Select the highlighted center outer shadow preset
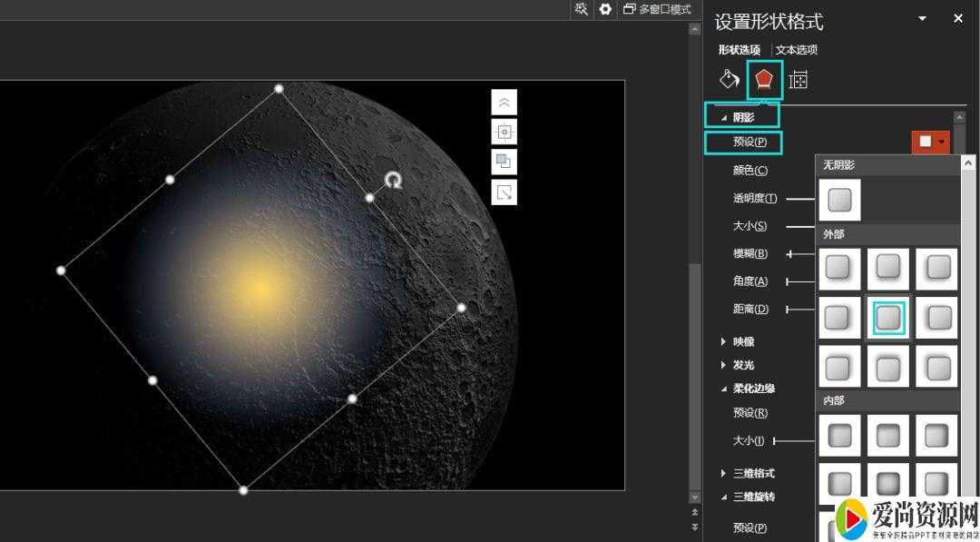Screen dimensions: 980x542 click(888, 318)
